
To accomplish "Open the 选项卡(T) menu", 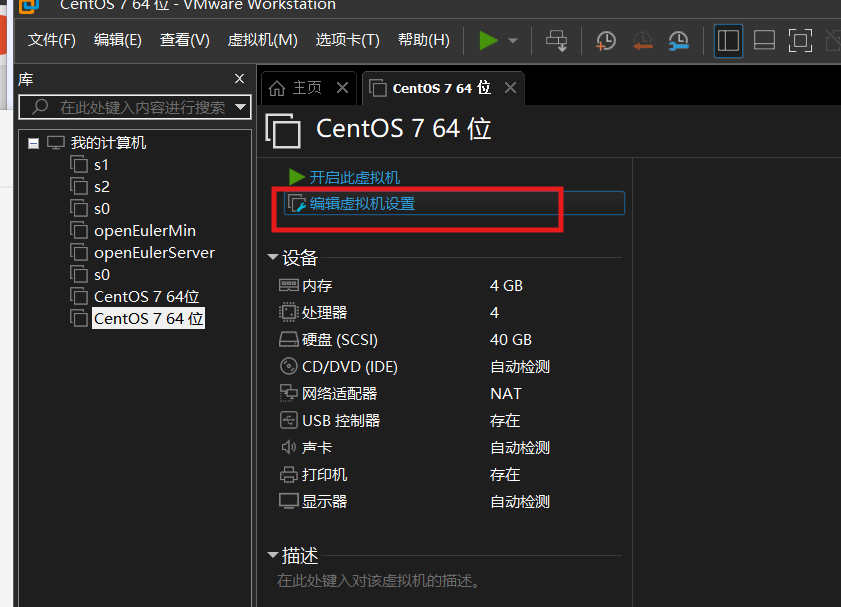I will tap(348, 40).
